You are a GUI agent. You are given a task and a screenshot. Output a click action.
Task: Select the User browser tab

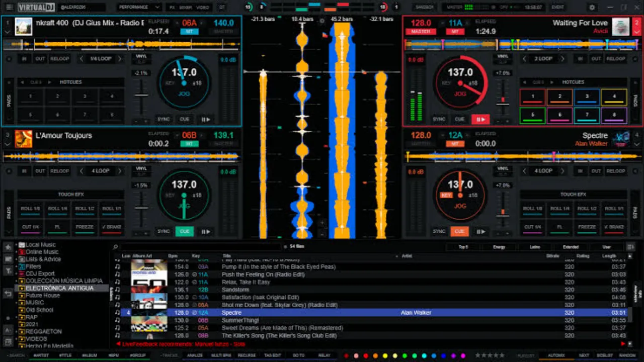[606, 247]
